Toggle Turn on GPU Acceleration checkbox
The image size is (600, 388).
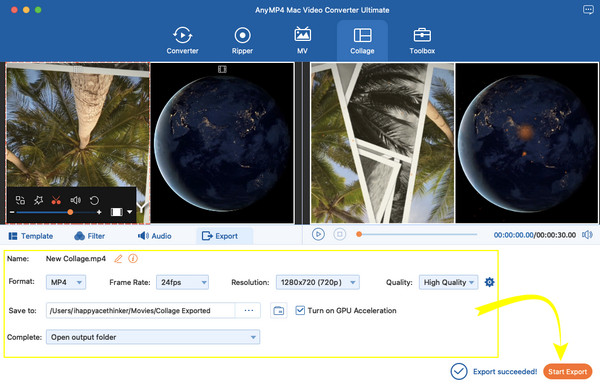pyautogui.click(x=300, y=310)
